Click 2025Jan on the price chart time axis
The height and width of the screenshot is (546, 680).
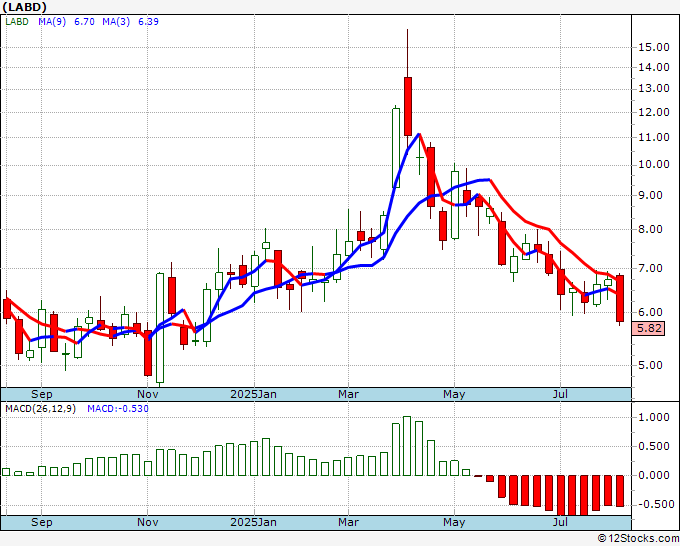(x=253, y=394)
